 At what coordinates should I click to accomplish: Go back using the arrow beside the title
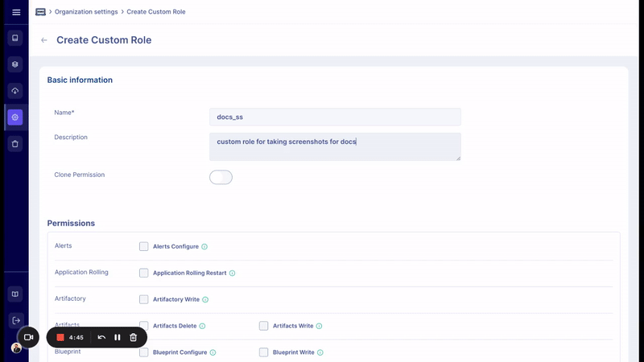44,40
